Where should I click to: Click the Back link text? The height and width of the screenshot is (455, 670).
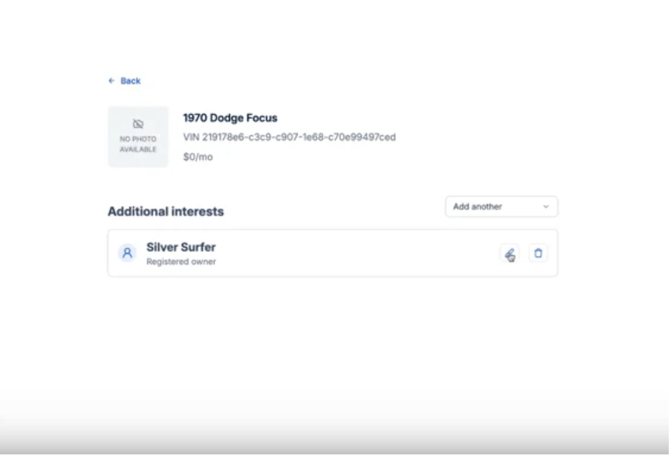(131, 81)
